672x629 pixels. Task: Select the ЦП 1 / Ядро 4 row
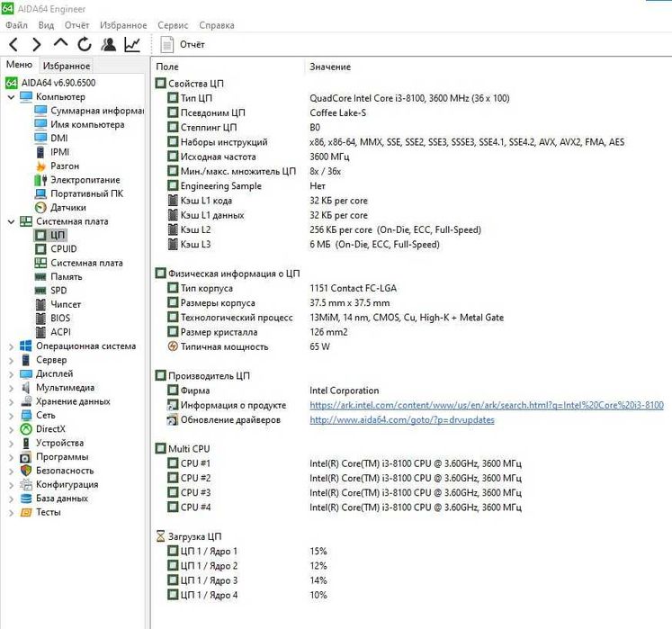tap(247, 595)
